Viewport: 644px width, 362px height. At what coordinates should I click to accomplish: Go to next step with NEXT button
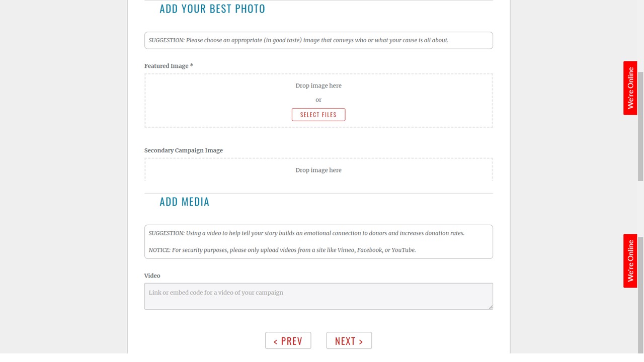coord(349,341)
